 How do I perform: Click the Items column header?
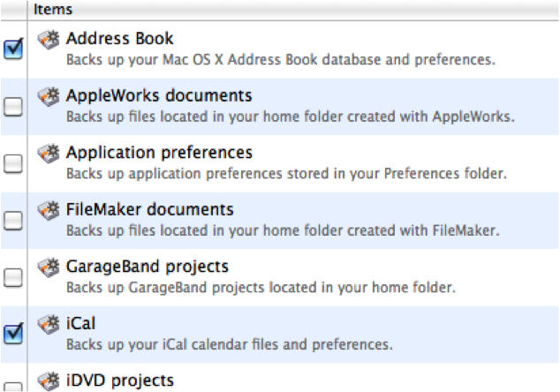click(x=53, y=9)
